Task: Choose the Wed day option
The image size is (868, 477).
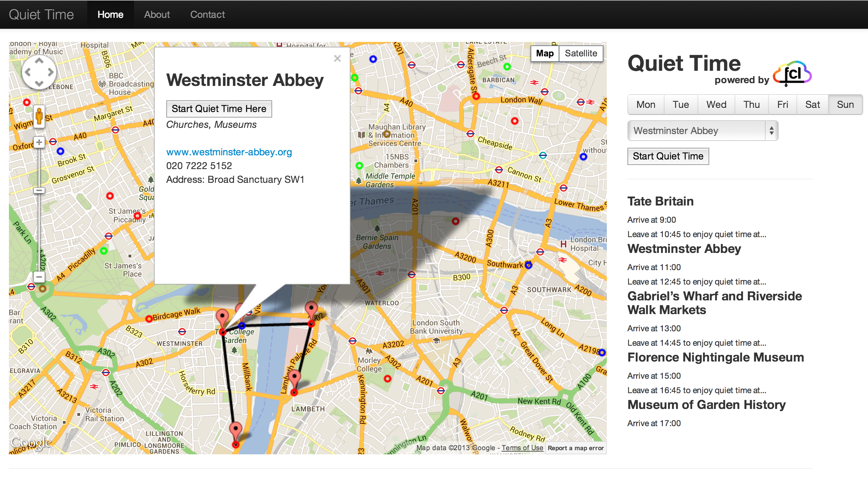Action: click(x=716, y=104)
